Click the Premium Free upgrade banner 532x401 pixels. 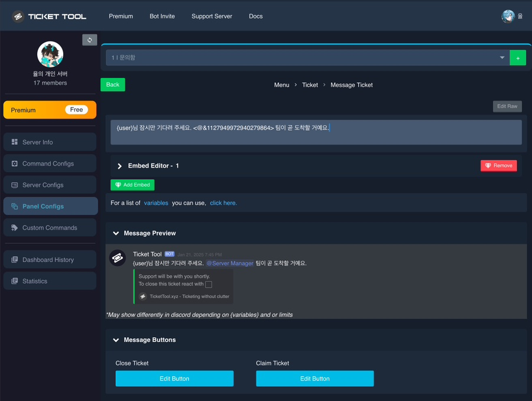tap(50, 109)
